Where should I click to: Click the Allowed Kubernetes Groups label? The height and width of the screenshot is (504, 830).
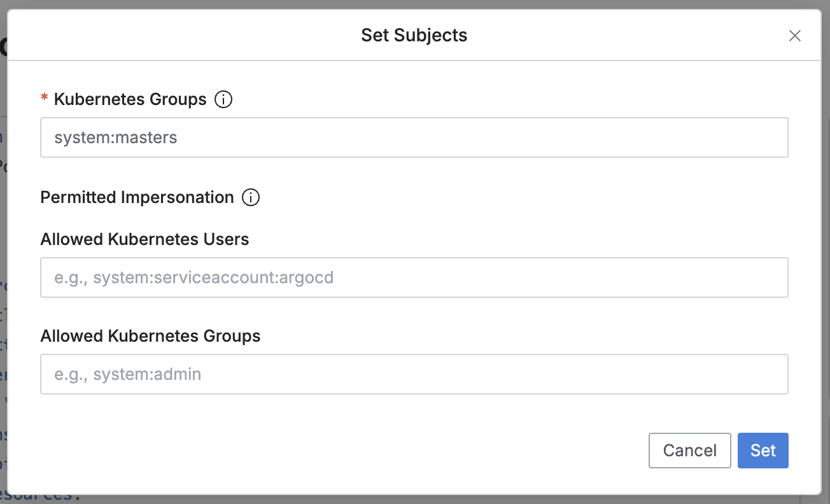click(x=150, y=336)
